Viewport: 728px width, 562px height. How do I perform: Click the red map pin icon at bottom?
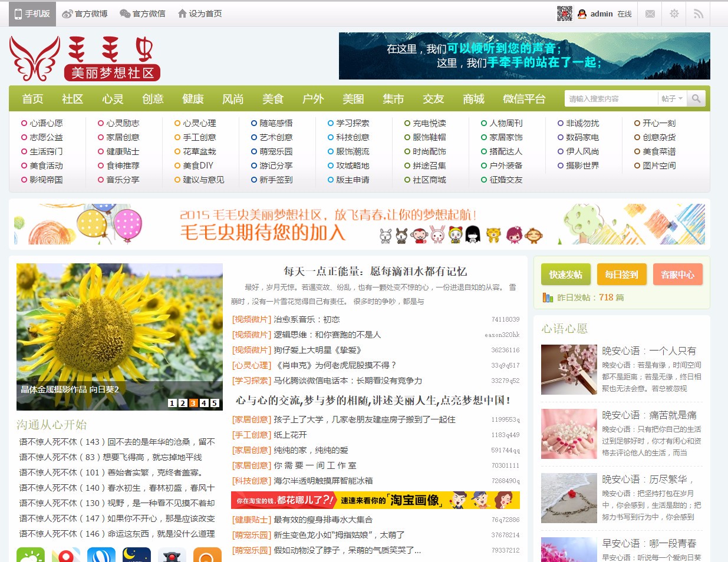66,554
